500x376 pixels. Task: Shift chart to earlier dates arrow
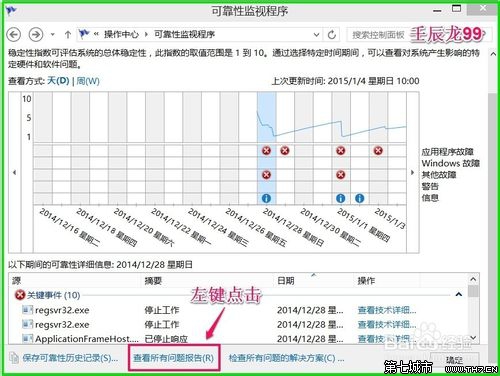[x=14, y=172]
